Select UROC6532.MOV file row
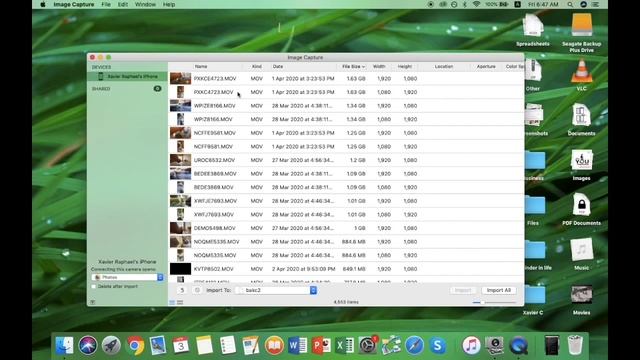The image size is (640, 360). pyautogui.click(x=346, y=160)
